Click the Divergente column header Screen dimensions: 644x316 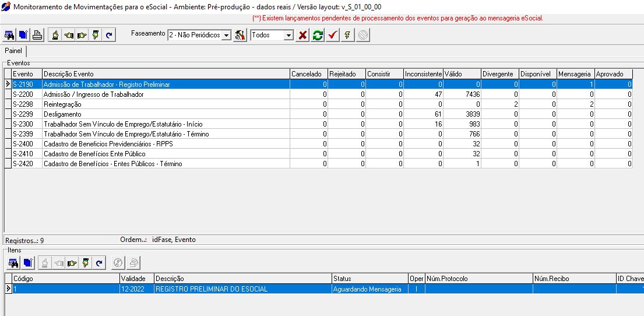[x=500, y=74]
